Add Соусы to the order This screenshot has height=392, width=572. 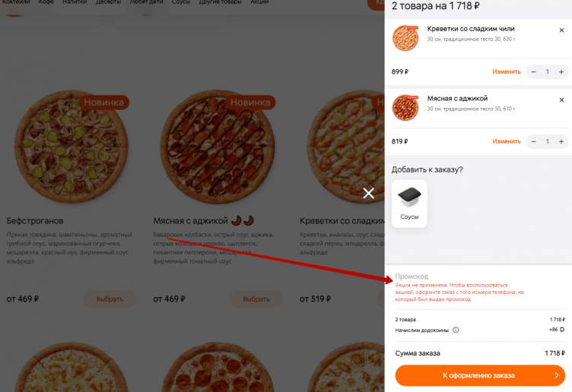409,204
